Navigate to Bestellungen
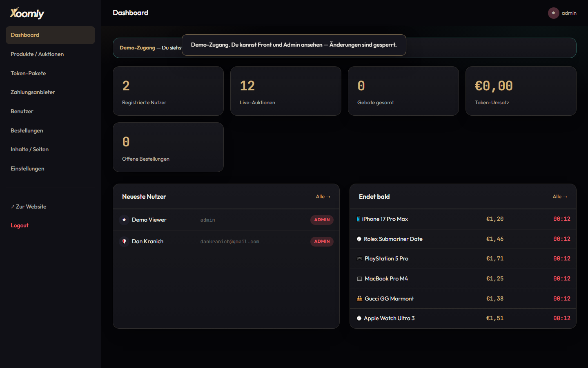This screenshot has height=368, width=588. (x=50, y=131)
